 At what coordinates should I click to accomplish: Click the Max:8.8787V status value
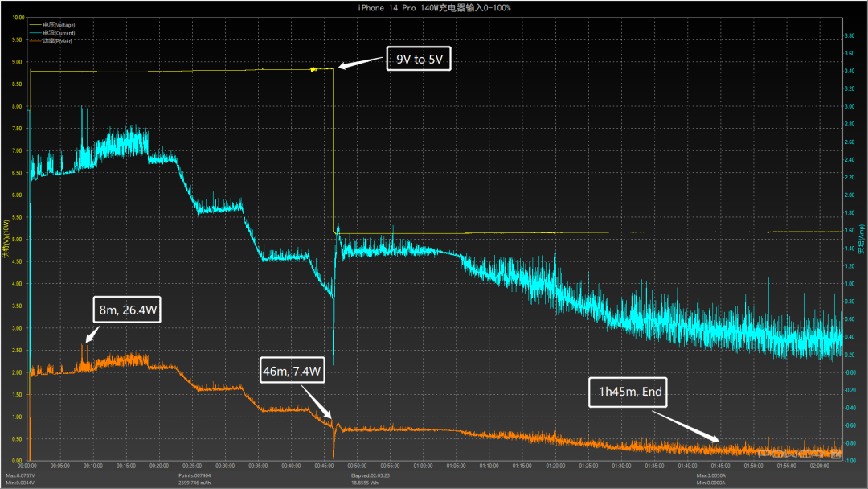point(20,475)
